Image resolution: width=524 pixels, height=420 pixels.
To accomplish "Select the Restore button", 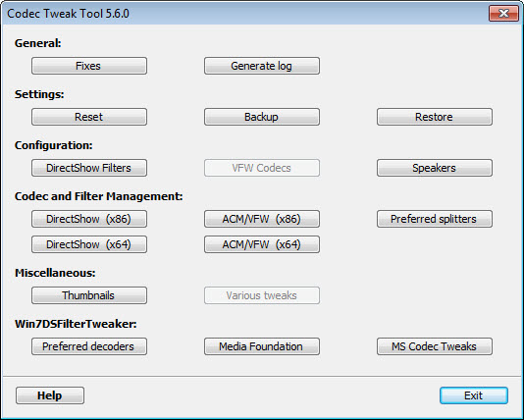I will [x=435, y=117].
